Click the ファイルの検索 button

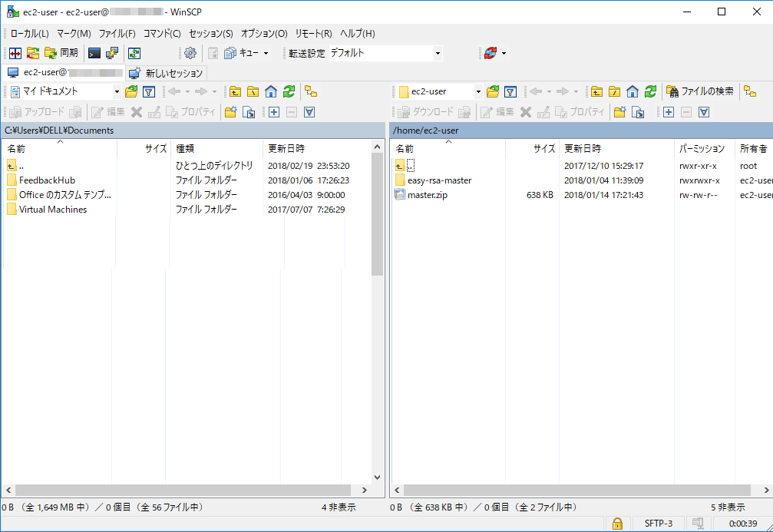(x=700, y=91)
